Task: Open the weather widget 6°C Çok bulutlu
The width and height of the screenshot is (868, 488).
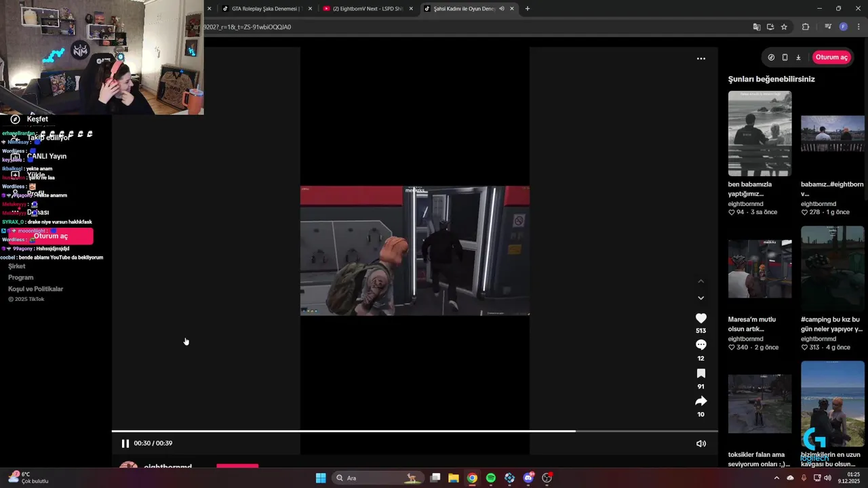Action: [x=28, y=478]
